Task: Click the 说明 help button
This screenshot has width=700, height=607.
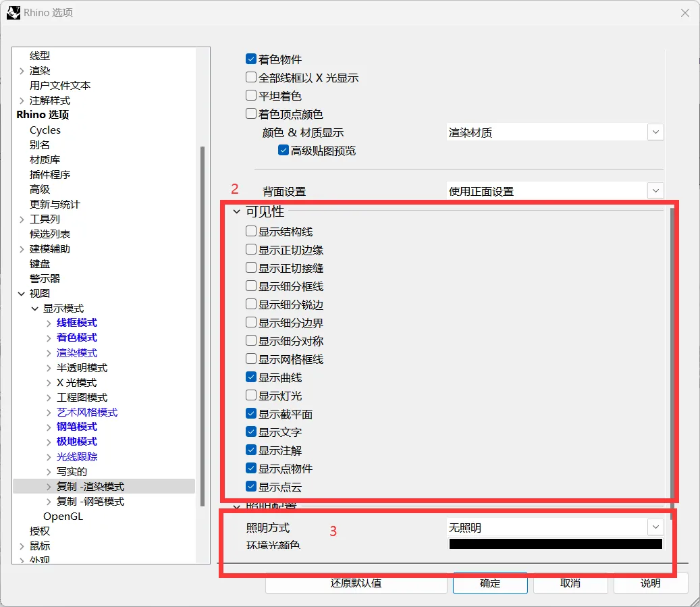Action: 651,583
